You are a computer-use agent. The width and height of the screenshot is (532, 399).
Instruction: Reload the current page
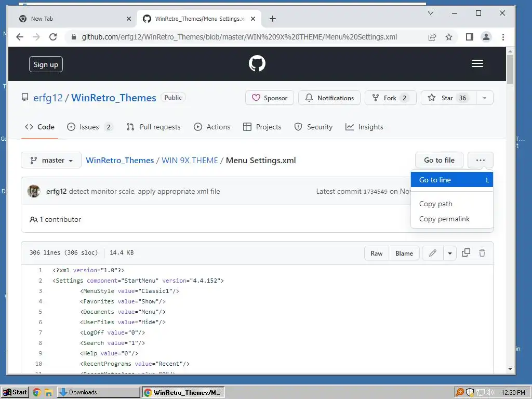coord(53,37)
